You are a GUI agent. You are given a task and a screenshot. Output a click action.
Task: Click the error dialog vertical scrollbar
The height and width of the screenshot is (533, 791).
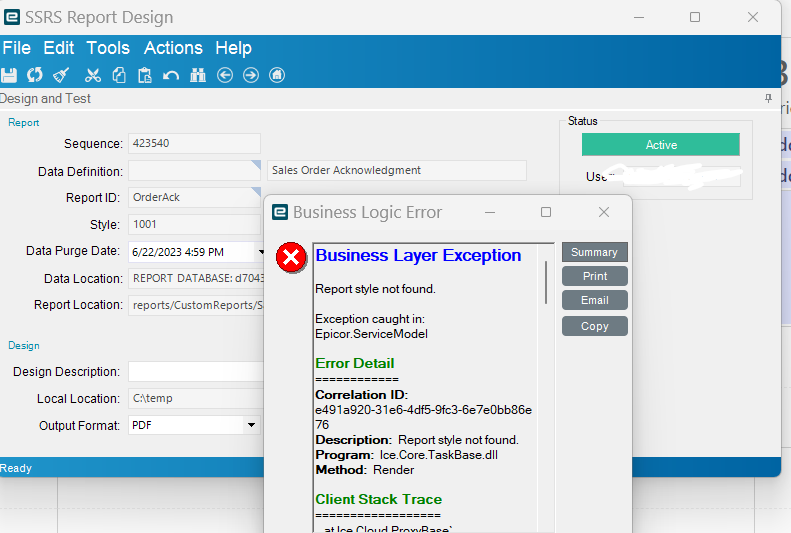tap(546, 283)
